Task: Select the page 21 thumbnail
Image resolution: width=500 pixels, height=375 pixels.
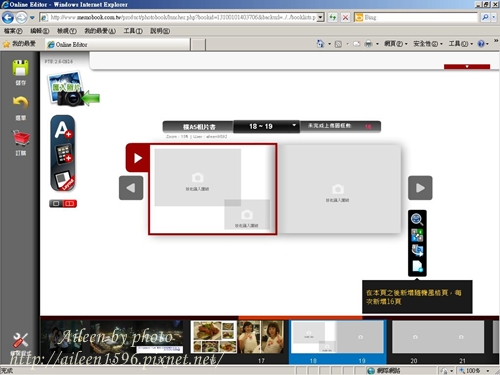Action: (x=461, y=337)
